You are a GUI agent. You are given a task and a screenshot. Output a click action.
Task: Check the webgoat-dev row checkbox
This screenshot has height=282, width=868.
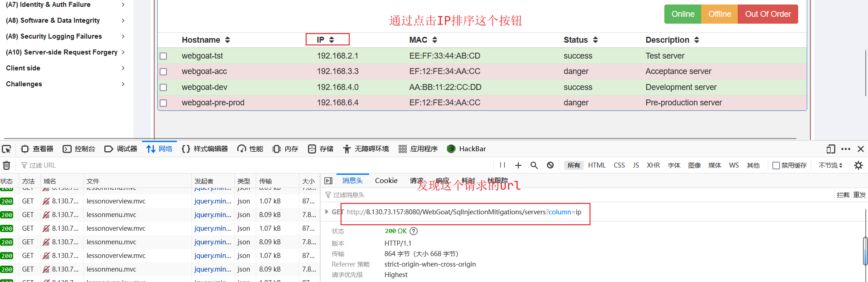[x=163, y=87]
